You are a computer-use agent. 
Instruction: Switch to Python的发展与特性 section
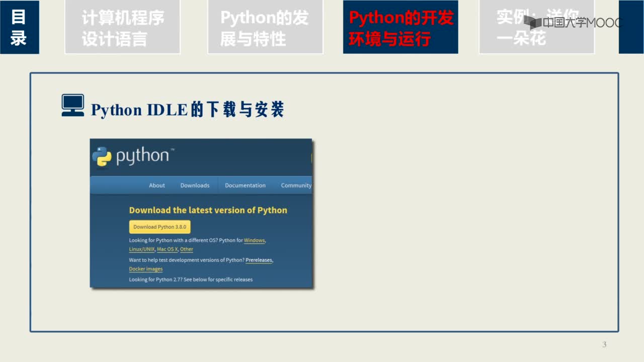[x=265, y=27]
